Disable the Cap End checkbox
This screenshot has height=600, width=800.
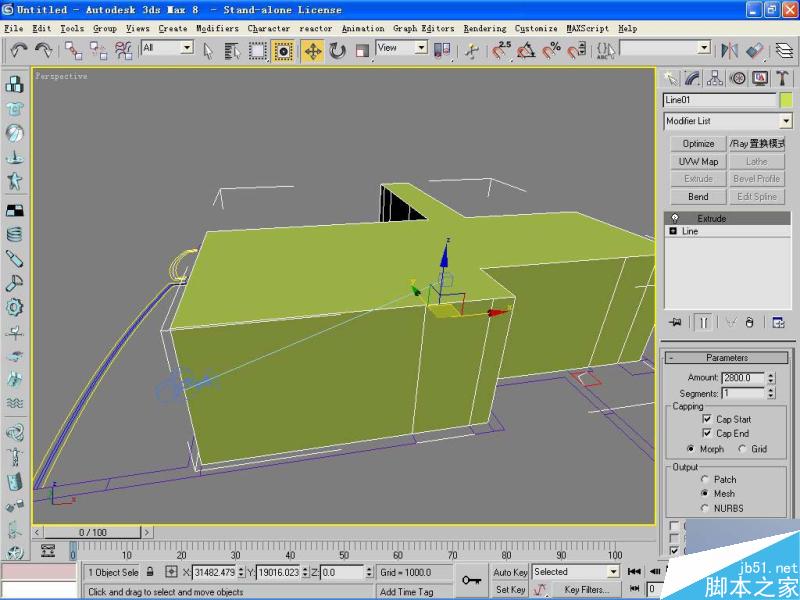point(706,433)
